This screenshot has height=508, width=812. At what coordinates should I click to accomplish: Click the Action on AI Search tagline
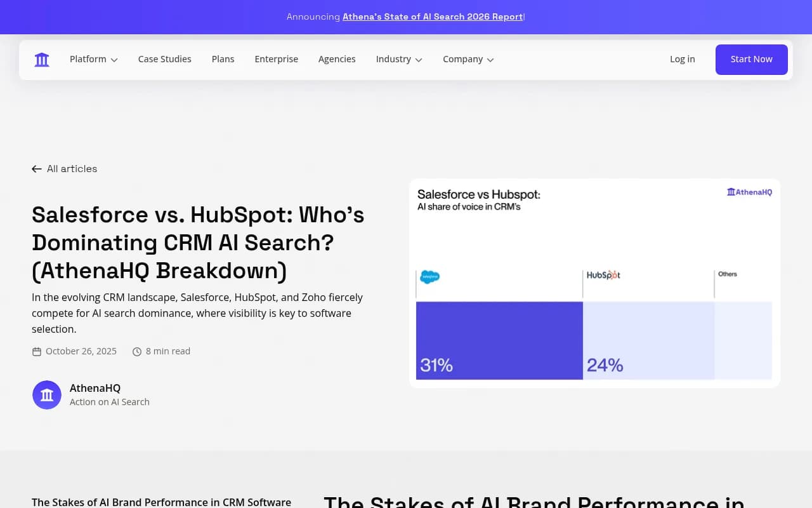coord(110,402)
